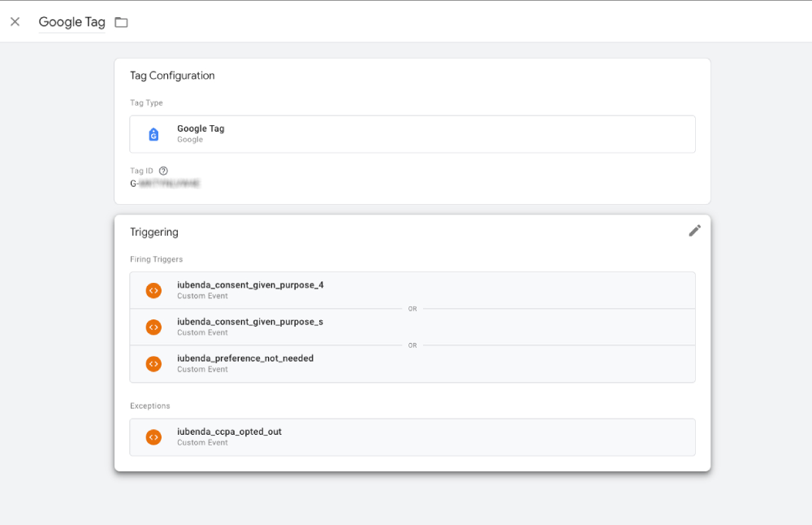Click the custom event icon for iubenda_preference_not_needed

[x=153, y=363]
